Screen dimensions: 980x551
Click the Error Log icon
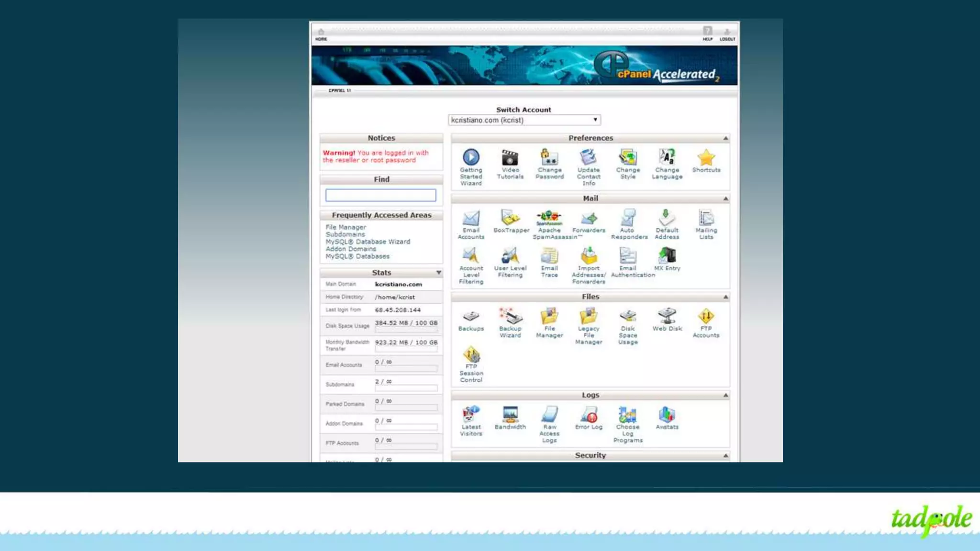(x=589, y=415)
